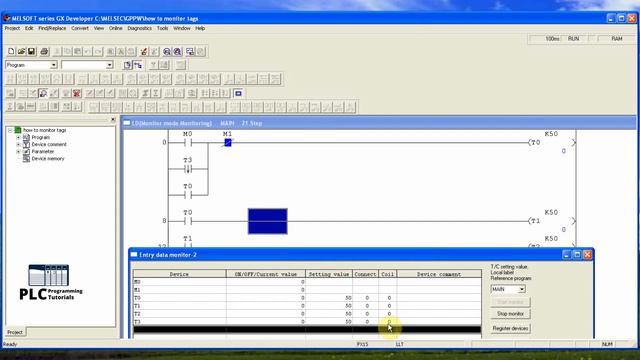This screenshot has width=640, height=360.
Task: Select the T2 device cell in the monitor table
Action: click(x=179, y=314)
